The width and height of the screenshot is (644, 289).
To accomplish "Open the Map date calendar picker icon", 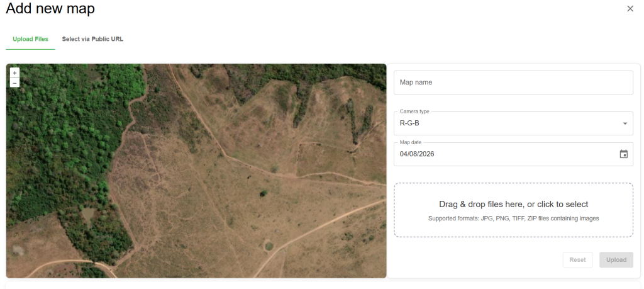I will pyautogui.click(x=623, y=154).
